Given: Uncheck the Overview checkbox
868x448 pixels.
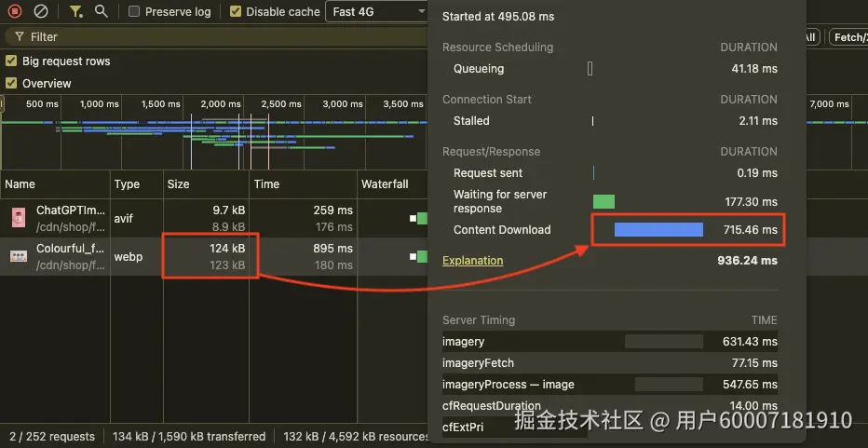Looking at the screenshot, I should 11,83.
